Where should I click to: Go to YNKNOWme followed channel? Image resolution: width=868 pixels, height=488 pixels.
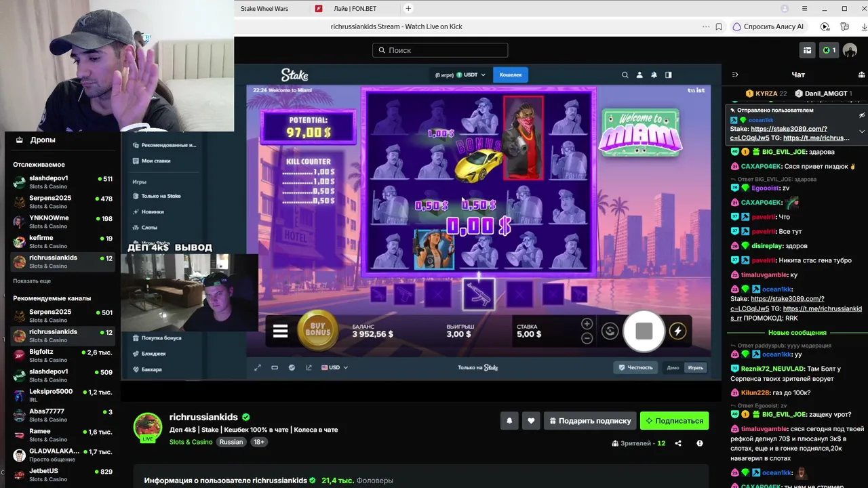click(x=62, y=222)
